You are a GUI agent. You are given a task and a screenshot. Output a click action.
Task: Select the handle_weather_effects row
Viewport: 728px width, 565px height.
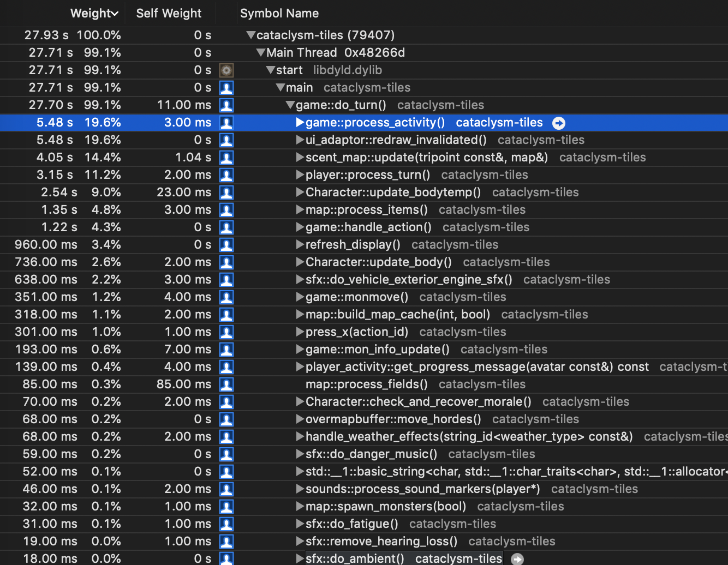364,437
